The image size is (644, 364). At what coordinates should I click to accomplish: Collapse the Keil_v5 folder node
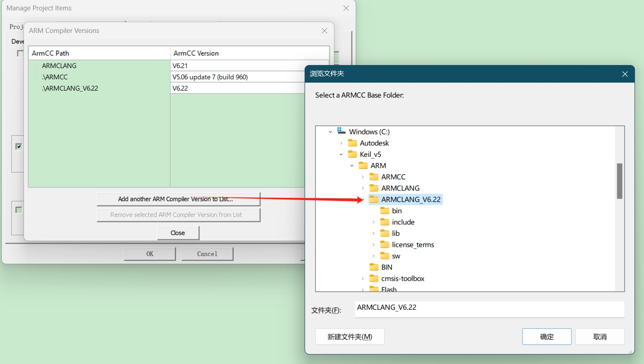click(x=341, y=154)
